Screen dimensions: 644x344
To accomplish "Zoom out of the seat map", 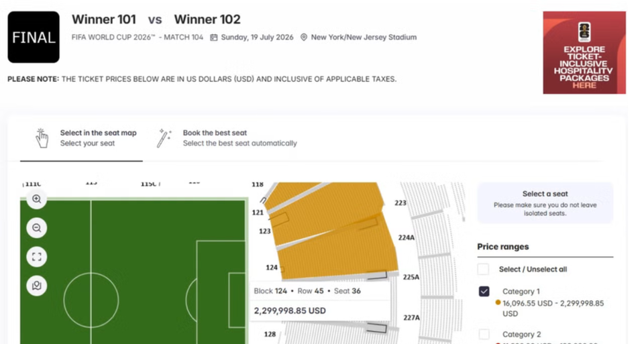I will tap(37, 228).
